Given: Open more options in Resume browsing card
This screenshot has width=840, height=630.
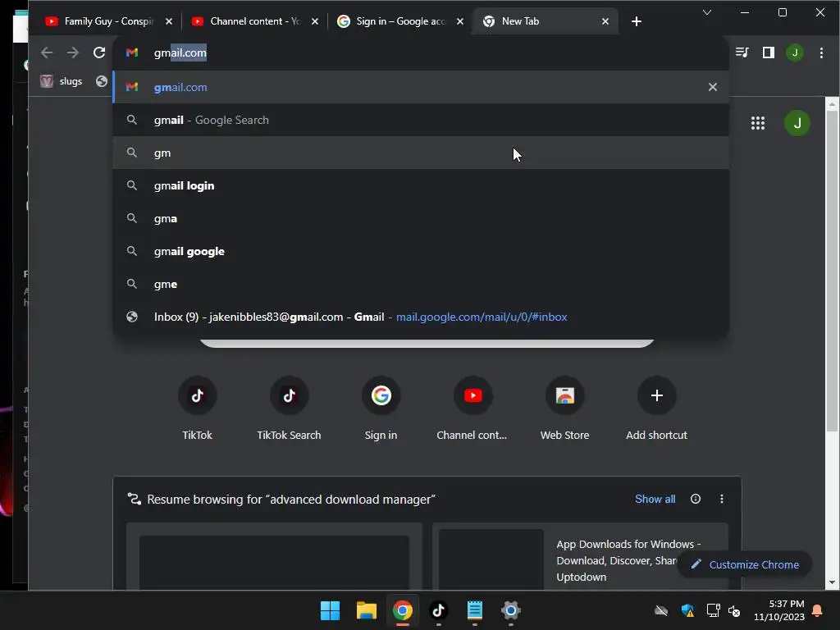Looking at the screenshot, I should (x=722, y=499).
